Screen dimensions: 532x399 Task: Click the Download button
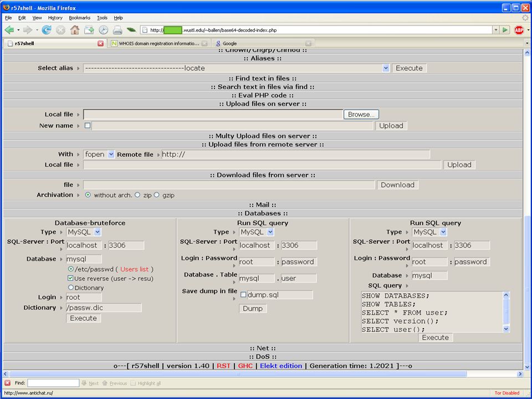[x=397, y=185]
